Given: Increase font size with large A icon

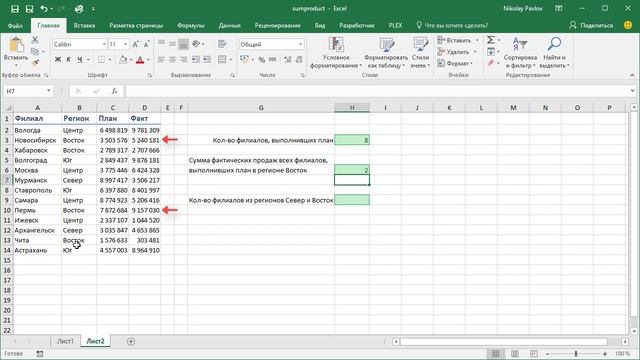Looking at the screenshot, I should click(x=136, y=44).
